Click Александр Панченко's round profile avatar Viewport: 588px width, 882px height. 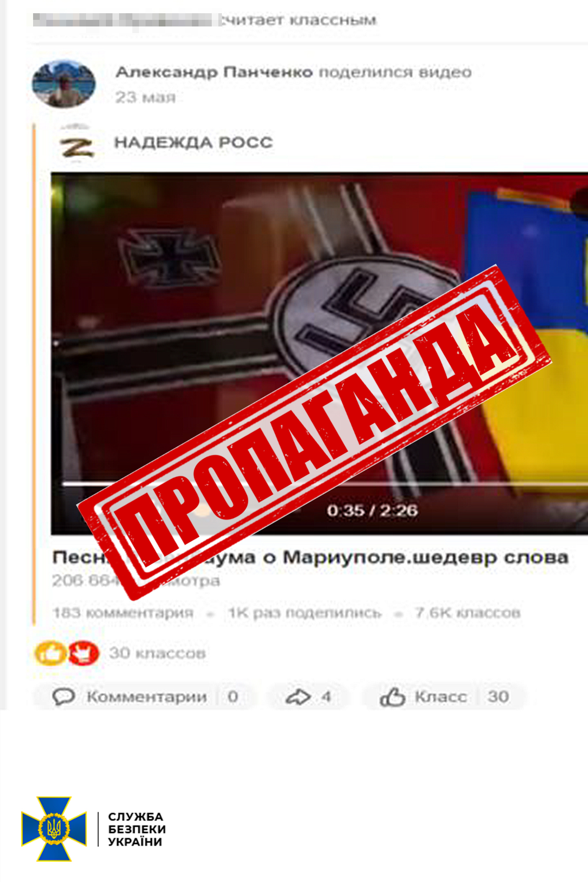[64, 84]
